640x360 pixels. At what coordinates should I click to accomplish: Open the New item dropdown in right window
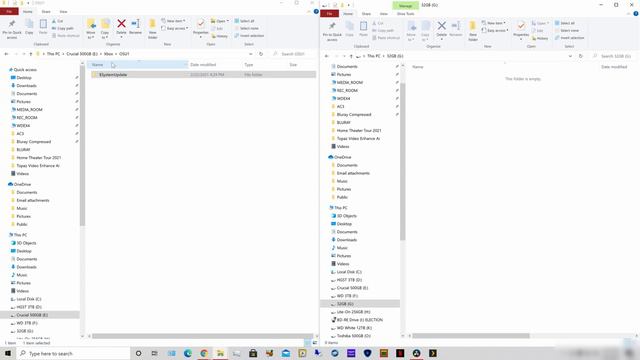[494, 23]
